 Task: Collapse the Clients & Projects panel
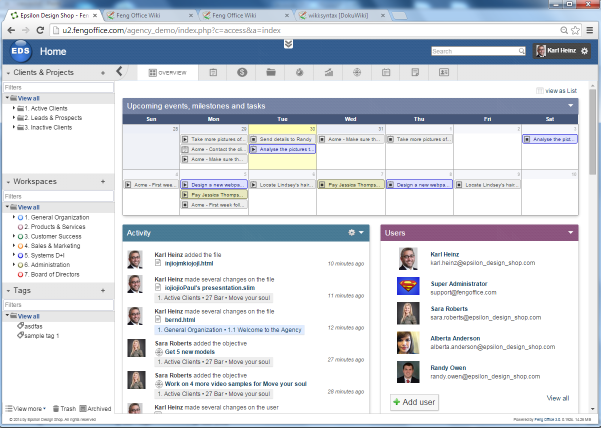click(x=8, y=72)
